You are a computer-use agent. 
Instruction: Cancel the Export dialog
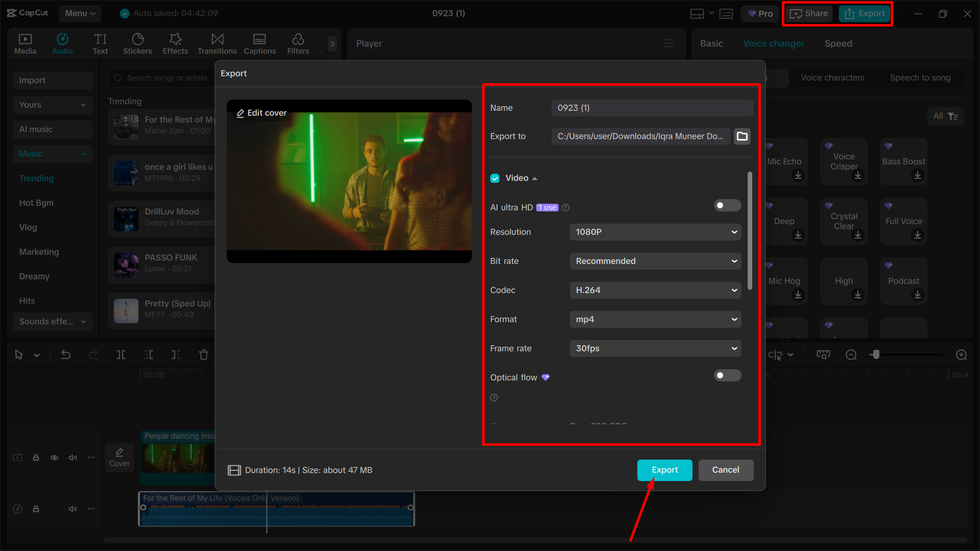(726, 470)
